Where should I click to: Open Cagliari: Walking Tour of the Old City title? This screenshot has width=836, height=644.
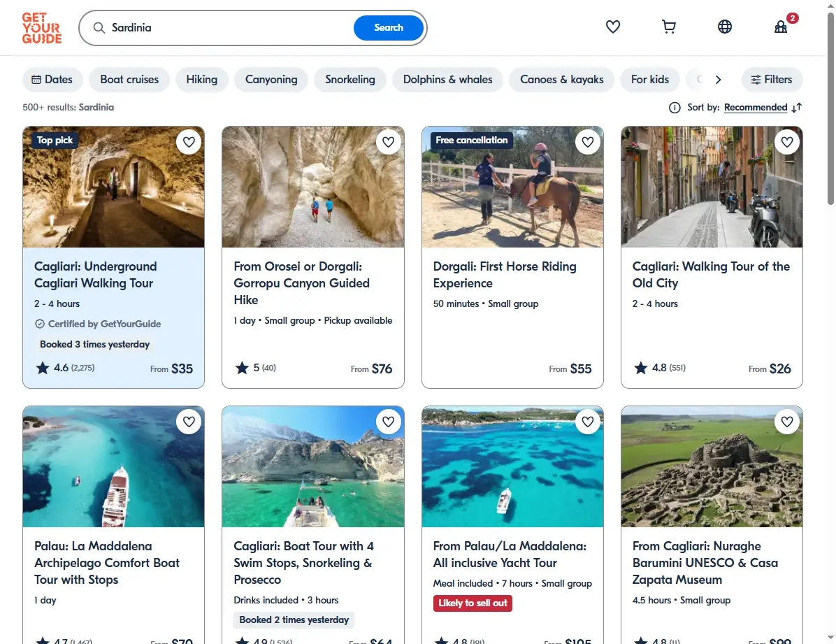coord(712,275)
